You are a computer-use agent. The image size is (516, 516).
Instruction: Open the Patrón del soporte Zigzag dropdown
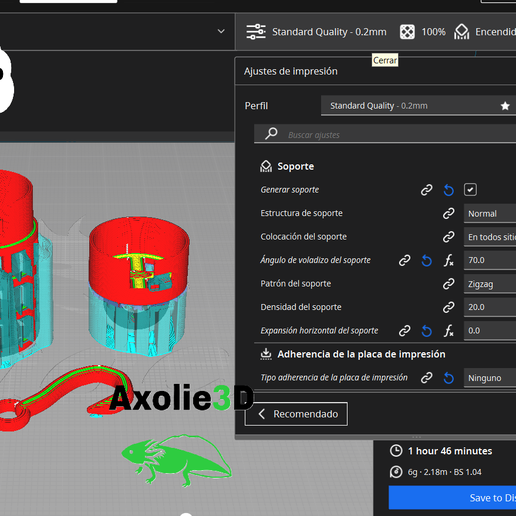[x=490, y=284]
